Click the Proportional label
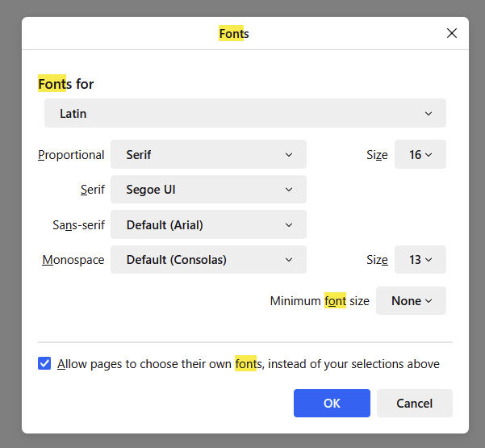485x448 pixels. (x=71, y=155)
